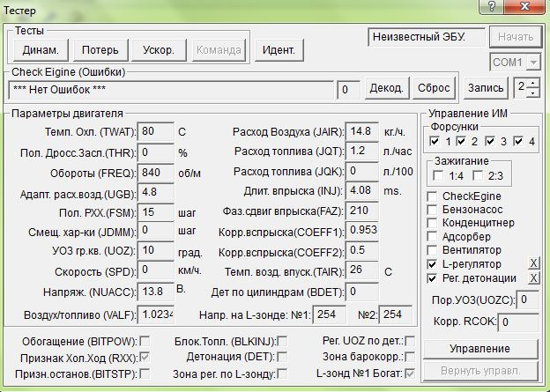
Task: Uncheck the Рег. детонации checkbox
Action: coord(432,278)
